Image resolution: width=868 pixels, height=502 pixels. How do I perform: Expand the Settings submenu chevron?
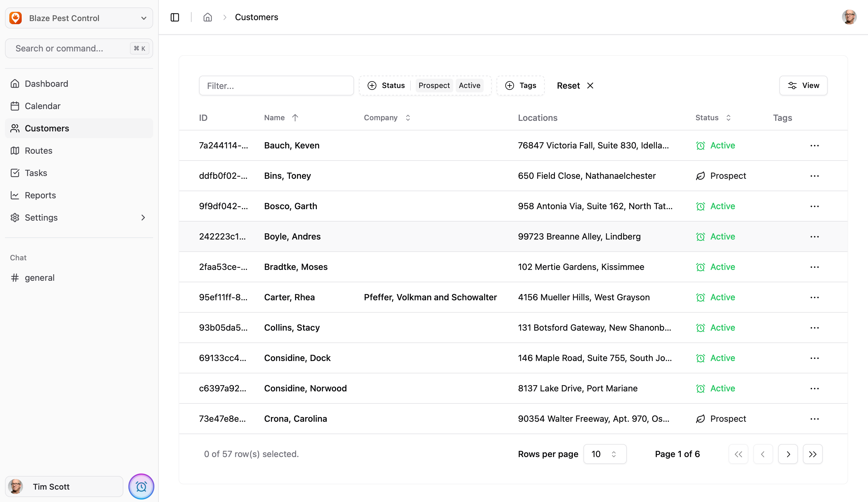click(143, 218)
